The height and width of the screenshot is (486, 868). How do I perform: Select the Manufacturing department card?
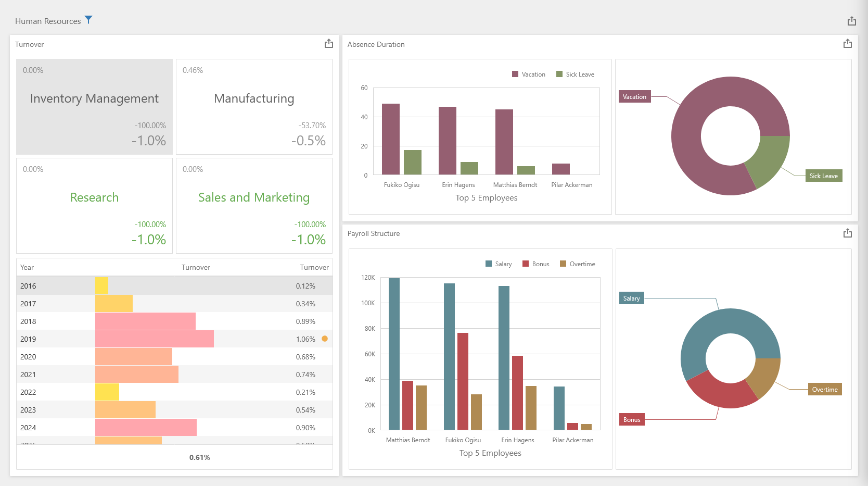[x=254, y=106]
